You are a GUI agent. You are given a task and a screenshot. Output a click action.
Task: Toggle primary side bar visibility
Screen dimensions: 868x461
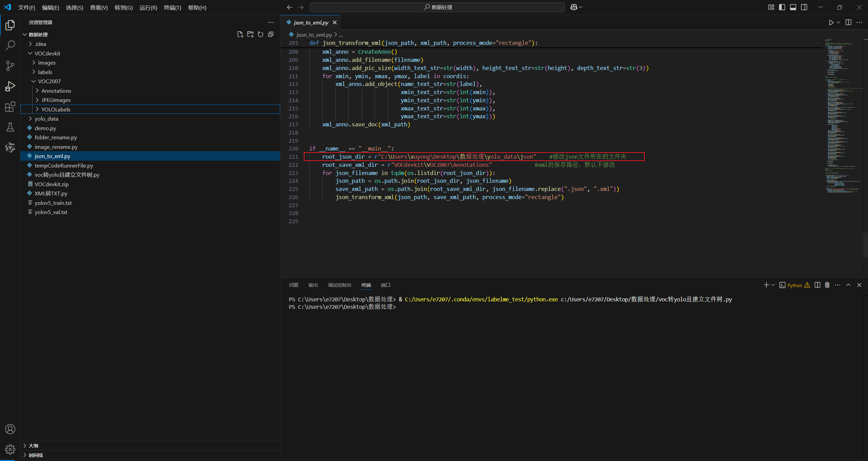click(x=782, y=7)
